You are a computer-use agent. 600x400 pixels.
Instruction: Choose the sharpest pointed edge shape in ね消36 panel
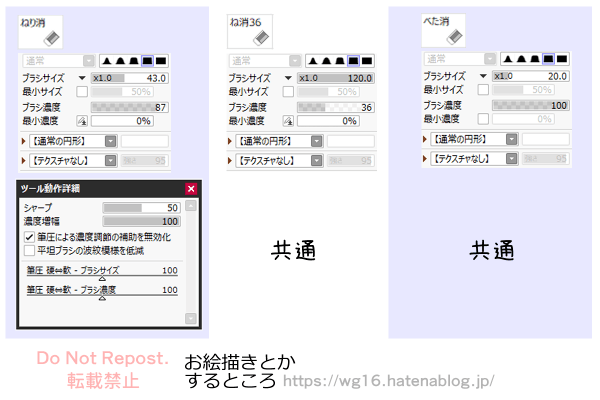tap(313, 61)
